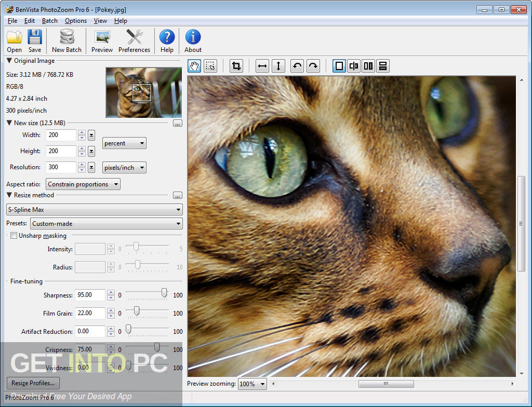Screen dimensions: 532x407
Task: Open Preferences
Action: 134,40
